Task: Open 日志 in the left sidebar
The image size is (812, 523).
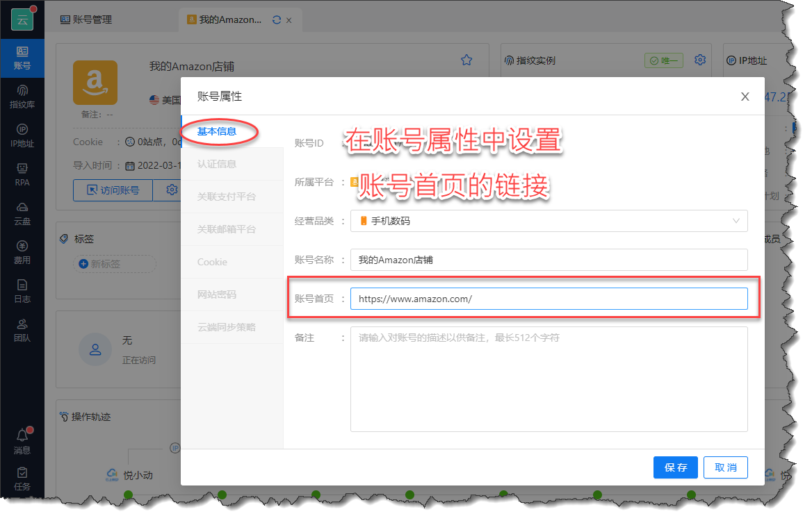Action: (x=22, y=291)
